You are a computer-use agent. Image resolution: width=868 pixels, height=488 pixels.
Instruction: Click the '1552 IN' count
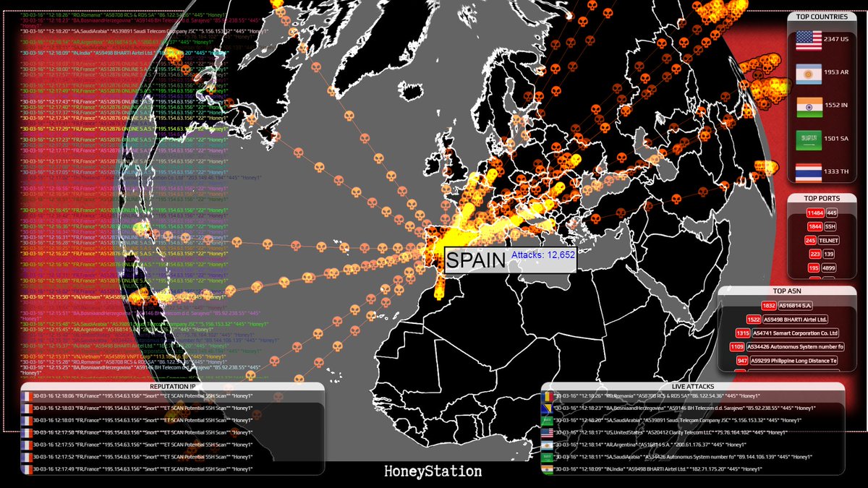[836, 106]
